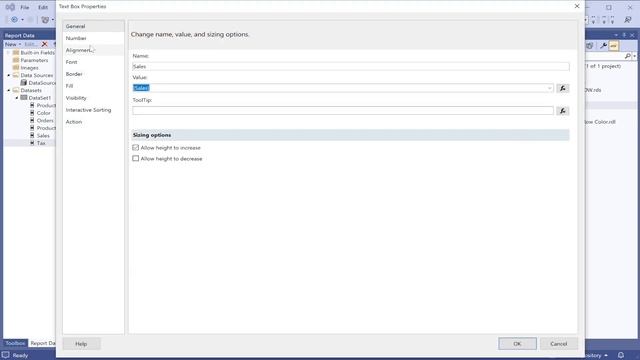The height and width of the screenshot is (360, 640).
Task: Click the Orders field icon
Action: click(32, 120)
